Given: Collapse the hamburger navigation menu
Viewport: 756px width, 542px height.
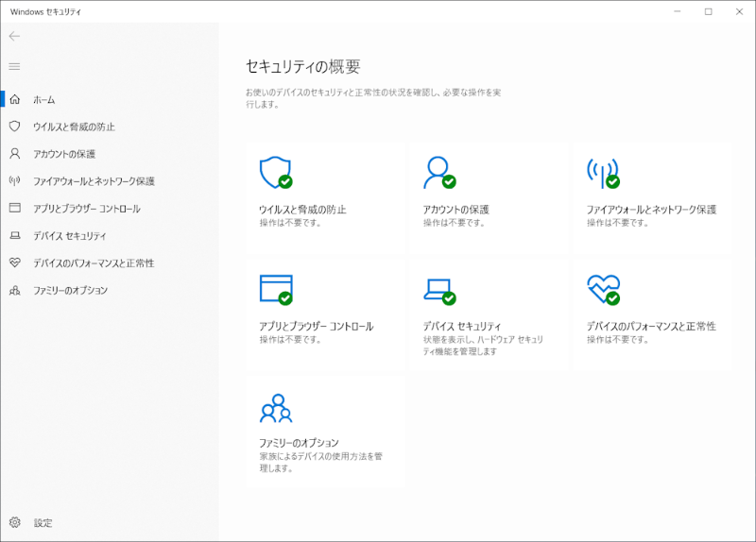Looking at the screenshot, I should 14,66.
